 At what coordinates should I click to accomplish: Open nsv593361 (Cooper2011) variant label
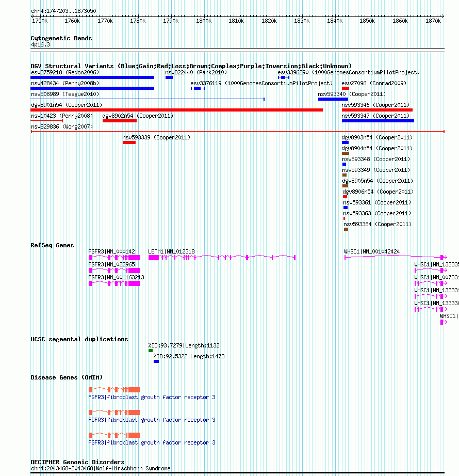click(x=377, y=202)
